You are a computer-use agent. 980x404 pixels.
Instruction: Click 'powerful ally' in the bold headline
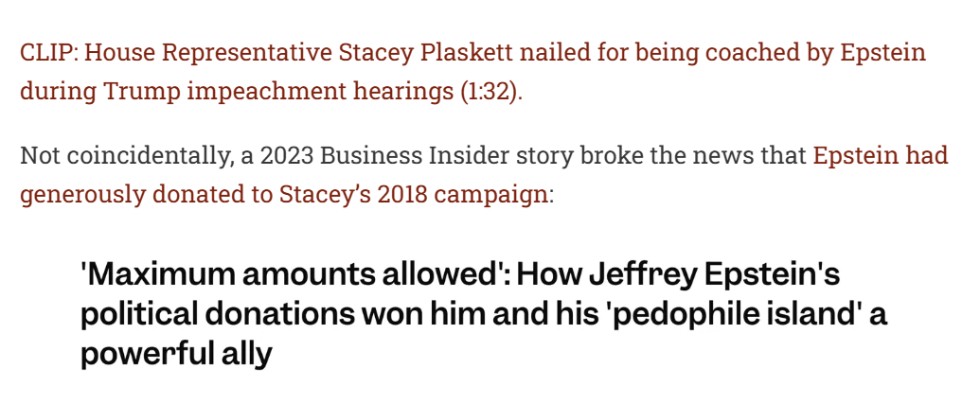pos(176,354)
